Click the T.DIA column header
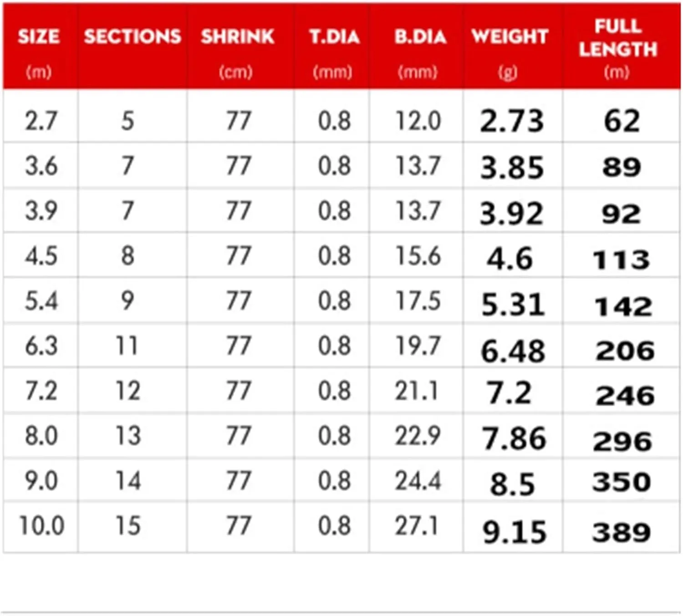Viewport: 683px width, 616px height. 334,36
